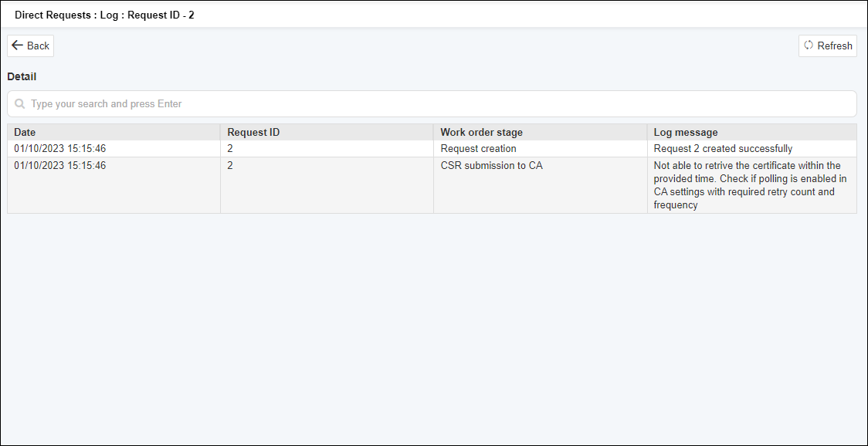
Task: Focus the search input field
Action: pos(432,104)
